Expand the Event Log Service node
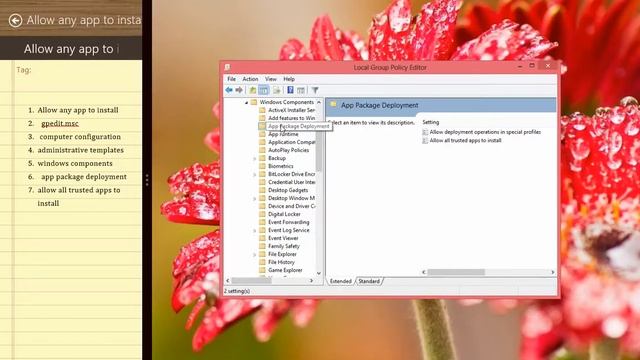The width and height of the screenshot is (640, 360). 255,230
